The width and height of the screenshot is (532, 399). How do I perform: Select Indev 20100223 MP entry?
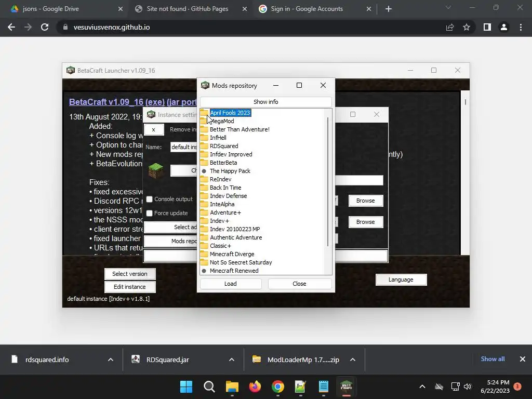(x=235, y=229)
